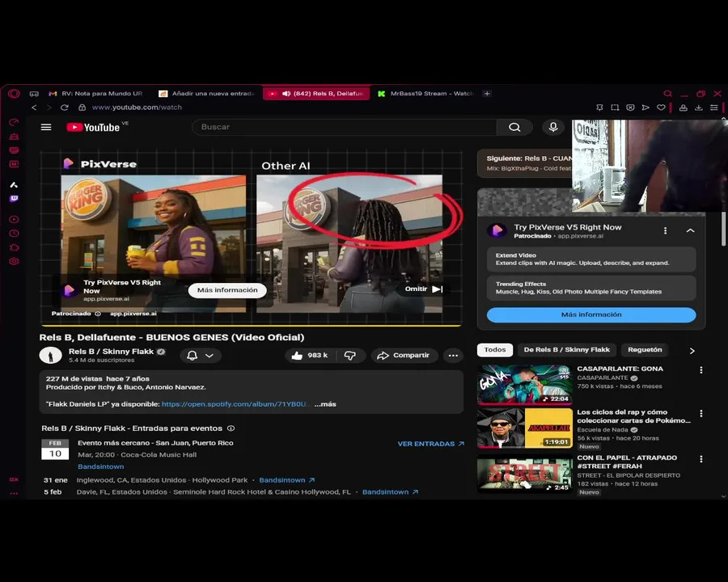Click the padlock site info icon
The image size is (728, 582).
click(82, 108)
